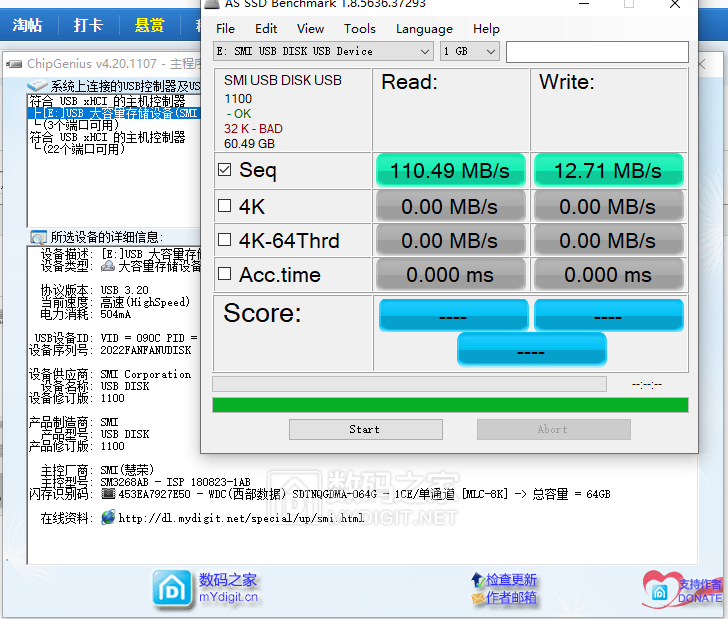
Task: Click the 设备供应商 SMI Corporation text
Action: (146, 374)
